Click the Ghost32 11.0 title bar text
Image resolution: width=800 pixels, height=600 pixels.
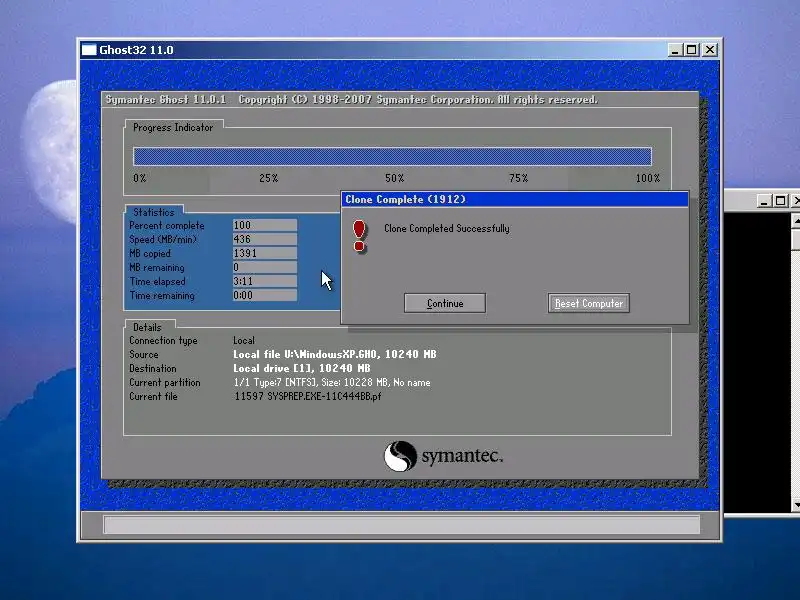pyautogui.click(x=136, y=50)
